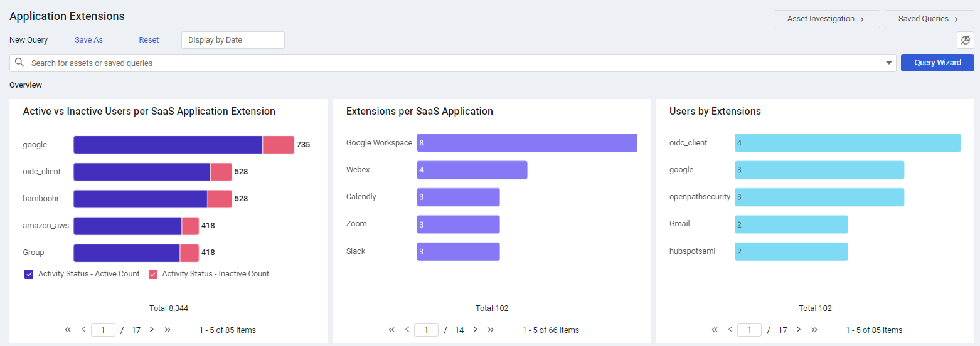Go to previous page in Extensions per SaaS chart
This screenshot has height=346, width=980.
407,330
